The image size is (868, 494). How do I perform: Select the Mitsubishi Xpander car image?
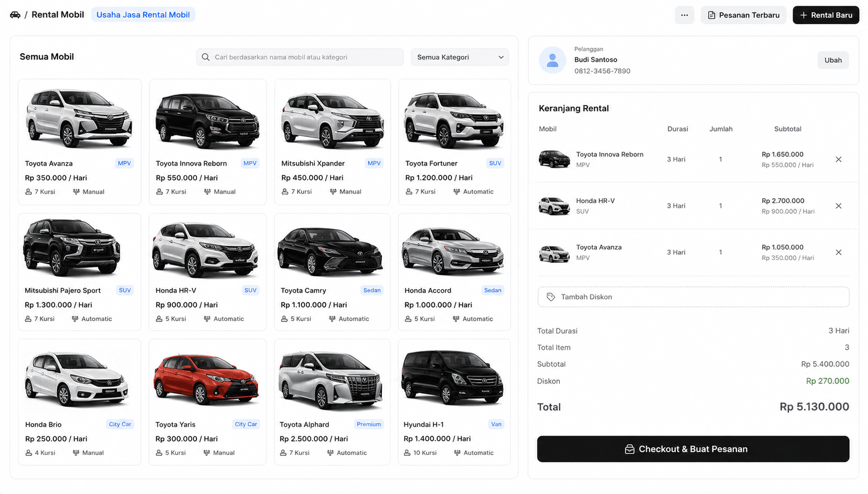pos(332,120)
